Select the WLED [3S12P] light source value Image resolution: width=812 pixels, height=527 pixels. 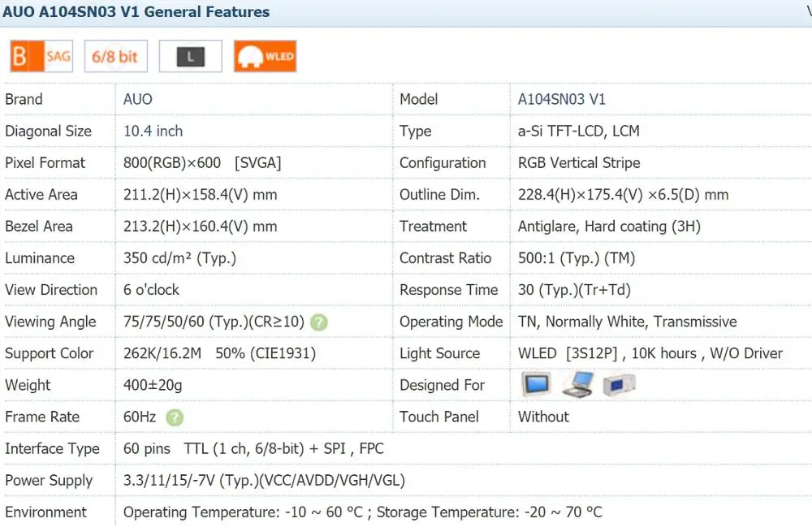pyautogui.click(x=650, y=353)
